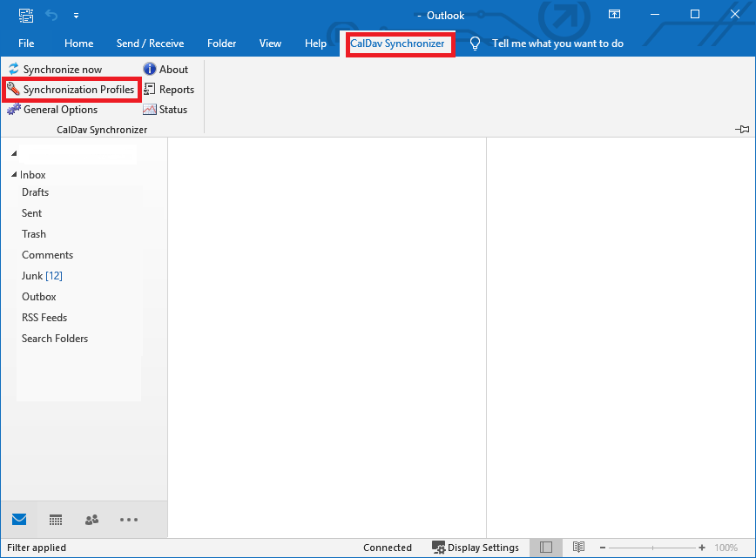Switch to Reading view layout
The height and width of the screenshot is (558, 756).
578,548
